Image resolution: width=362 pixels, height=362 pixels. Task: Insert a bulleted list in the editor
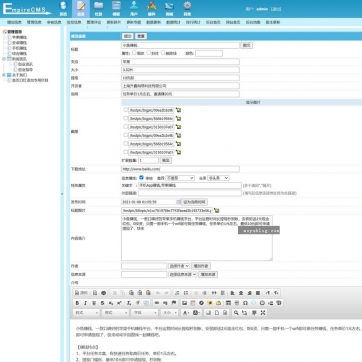pyautogui.click(x=186, y=293)
